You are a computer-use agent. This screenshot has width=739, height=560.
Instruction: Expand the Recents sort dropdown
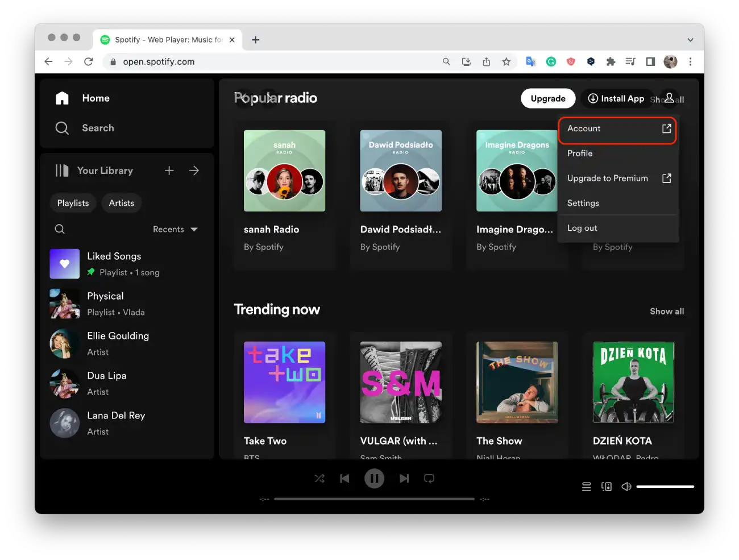click(175, 229)
